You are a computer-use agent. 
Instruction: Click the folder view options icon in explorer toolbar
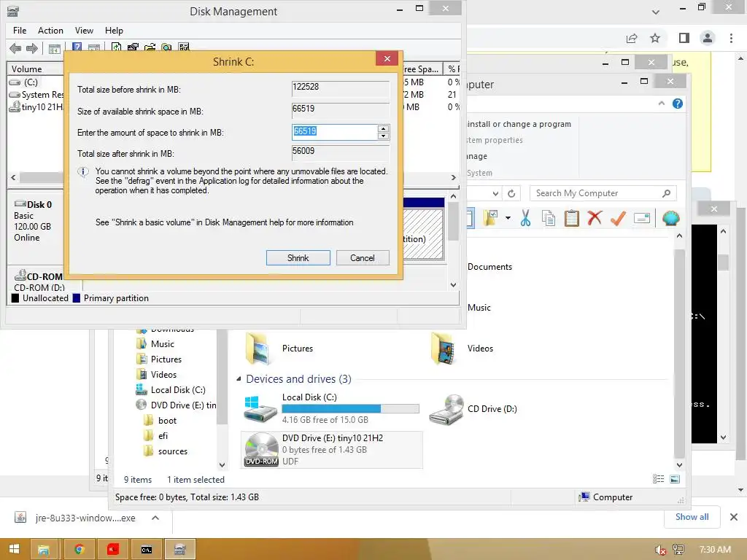tap(491, 218)
